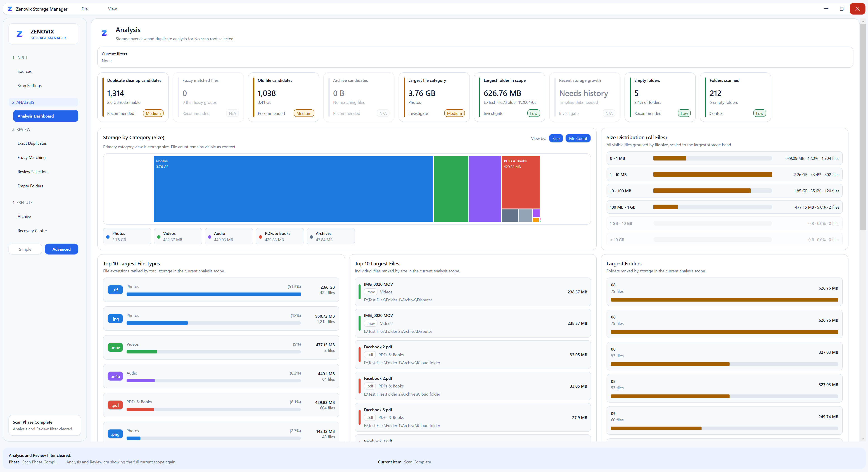Click the Zenovix Z logo in sidebar header

point(19,34)
